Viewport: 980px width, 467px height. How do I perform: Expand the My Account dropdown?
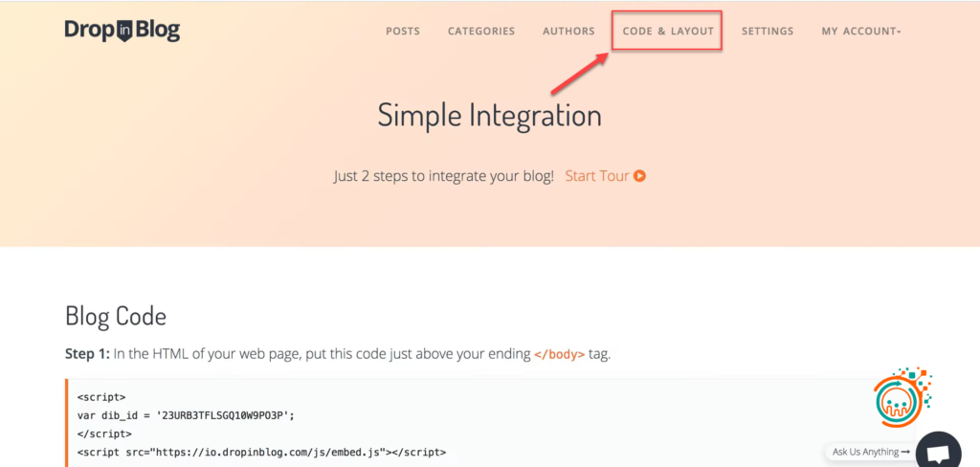tap(861, 31)
